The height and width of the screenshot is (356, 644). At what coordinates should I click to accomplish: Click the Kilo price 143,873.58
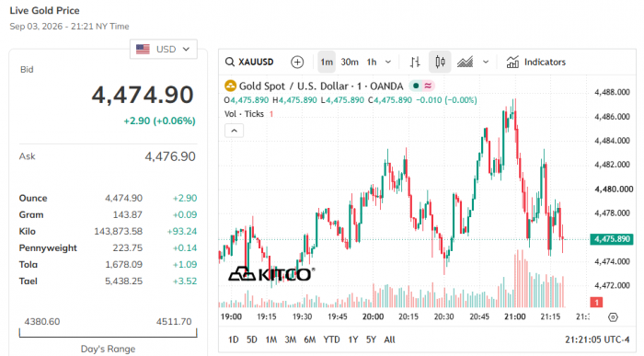(x=119, y=231)
